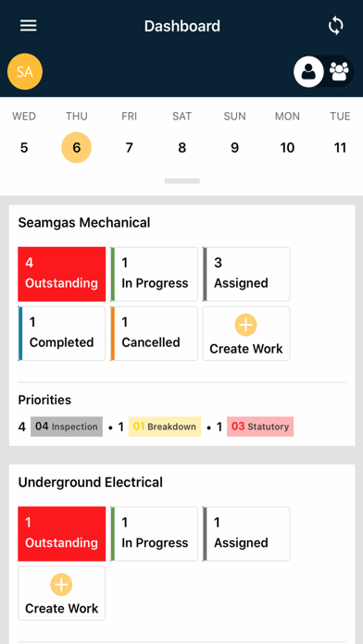Select highlighted Thursday 6 date
Viewport: 363px width, 644px height.
pyautogui.click(x=77, y=147)
